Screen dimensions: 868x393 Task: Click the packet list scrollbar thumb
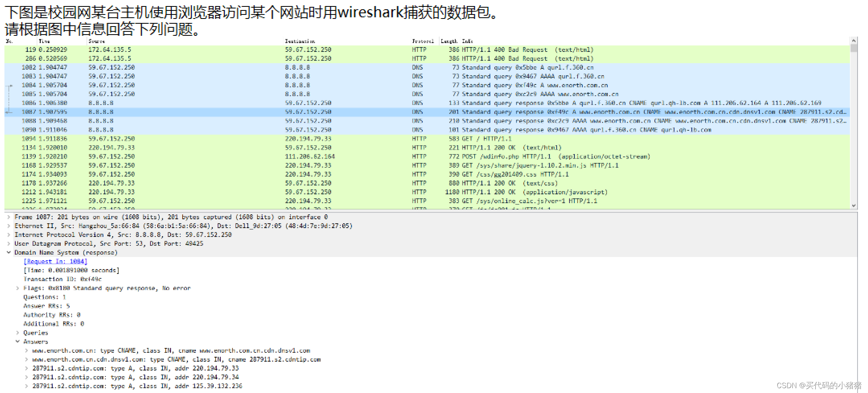[854, 48]
